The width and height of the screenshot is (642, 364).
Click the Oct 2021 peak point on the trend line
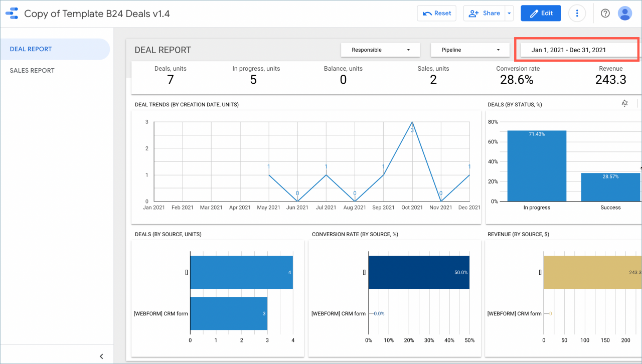(x=412, y=122)
